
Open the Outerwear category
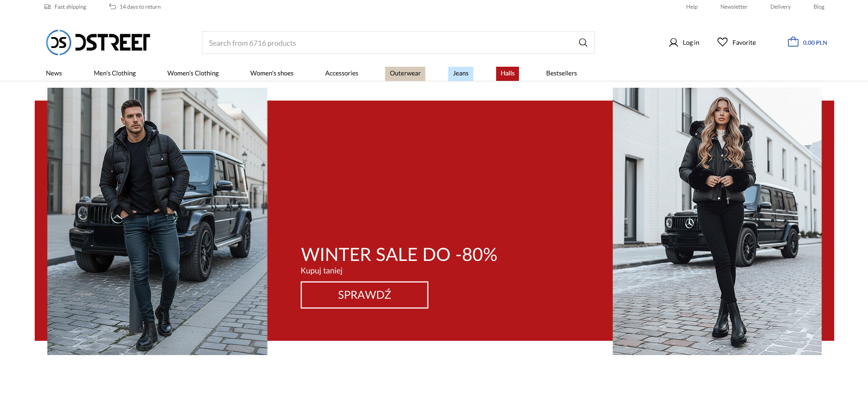[405, 73]
